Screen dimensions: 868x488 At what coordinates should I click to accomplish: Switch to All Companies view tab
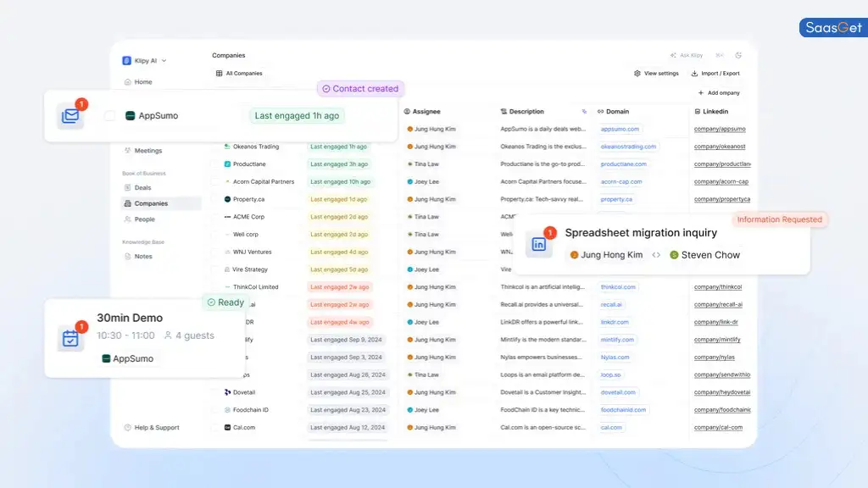click(239, 73)
